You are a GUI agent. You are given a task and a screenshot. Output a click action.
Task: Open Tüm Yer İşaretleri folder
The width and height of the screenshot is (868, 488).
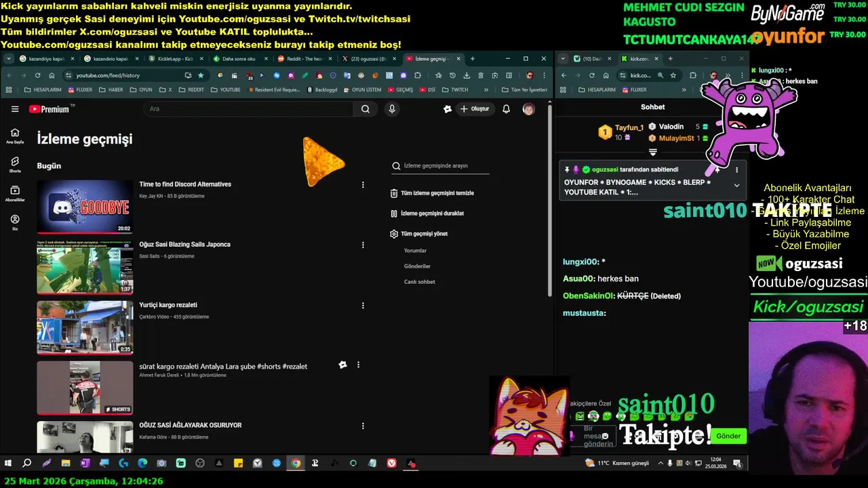click(x=524, y=89)
